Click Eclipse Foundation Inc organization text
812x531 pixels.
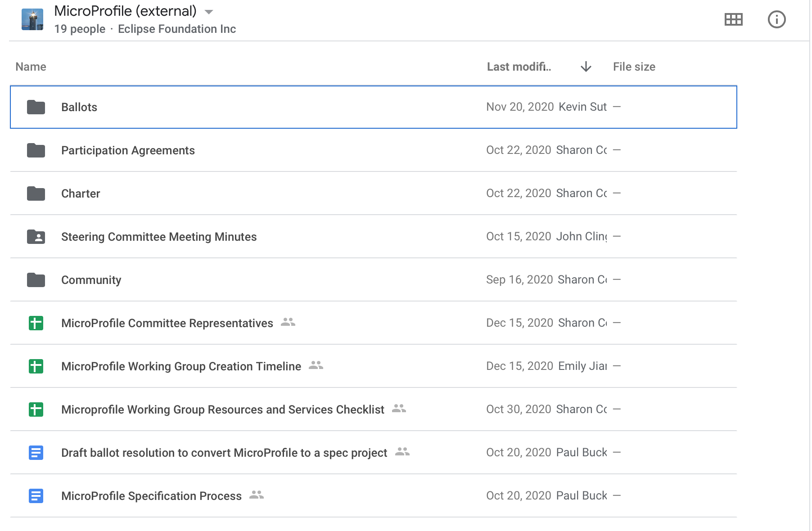coord(177,29)
